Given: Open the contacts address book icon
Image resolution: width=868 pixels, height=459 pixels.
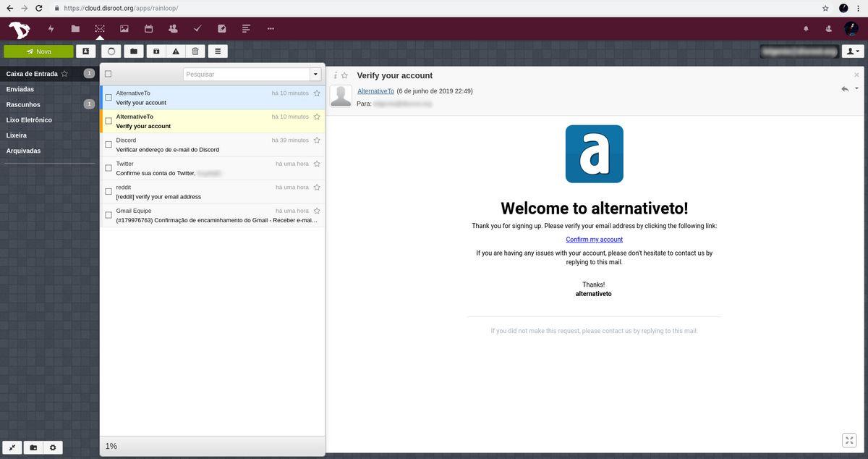Looking at the screenshot, I should tap(85, 51).
